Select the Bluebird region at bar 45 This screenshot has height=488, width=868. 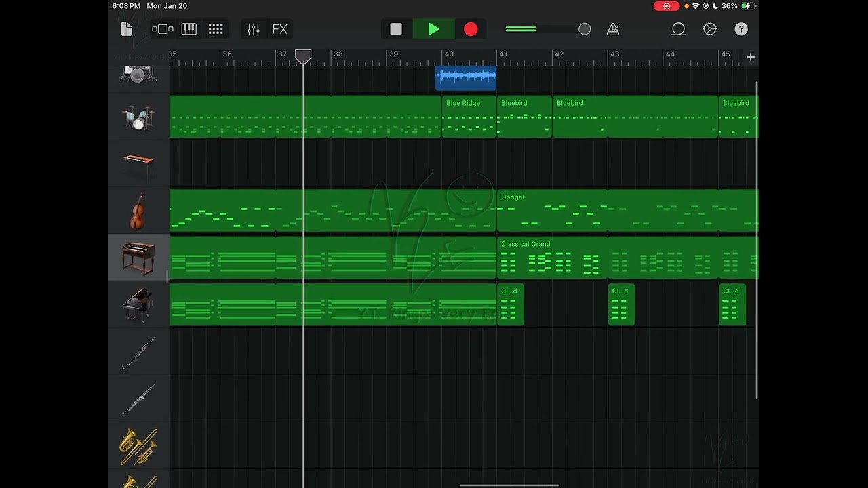[x=738, y=117]
